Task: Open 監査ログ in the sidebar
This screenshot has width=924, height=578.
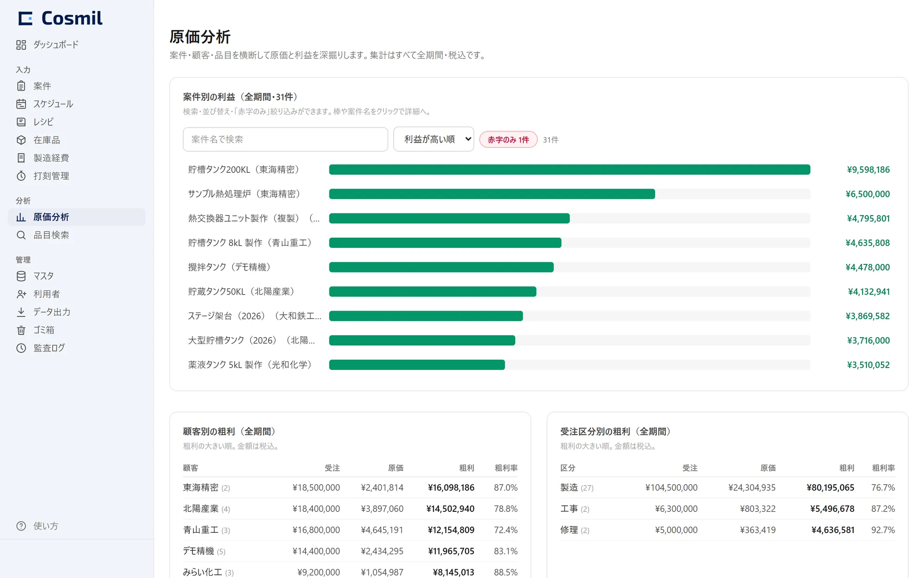Action: click(77, 348)
